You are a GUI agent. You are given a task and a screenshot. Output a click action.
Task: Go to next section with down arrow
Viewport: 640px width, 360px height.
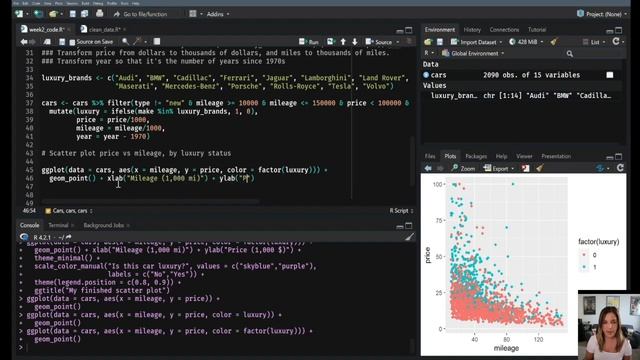click(x=355, y=42)
